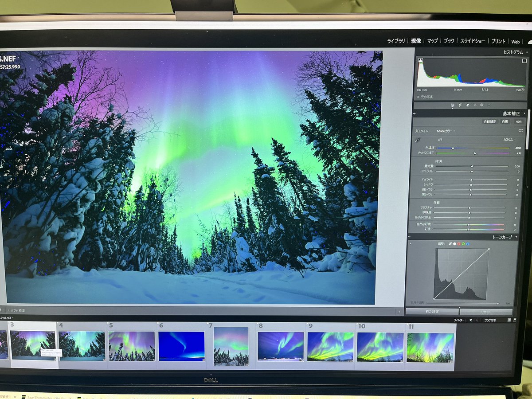
Task: Select the red channel curve circle
Action: tap(459, 244)
